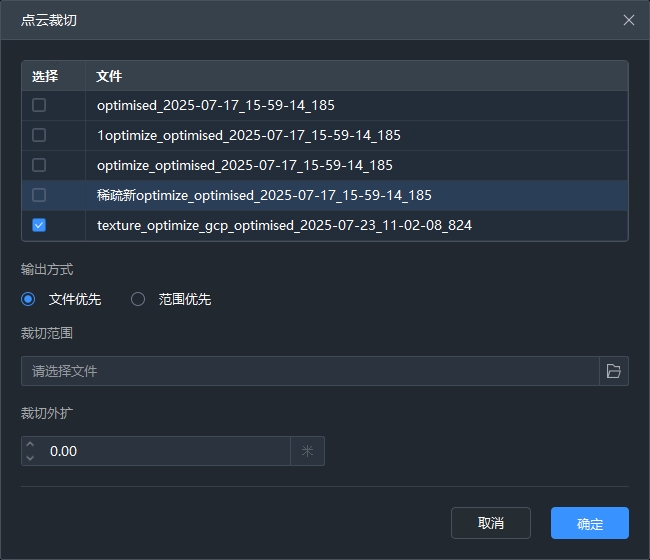Confirm with the 确定 button

(x=589, y=523)
